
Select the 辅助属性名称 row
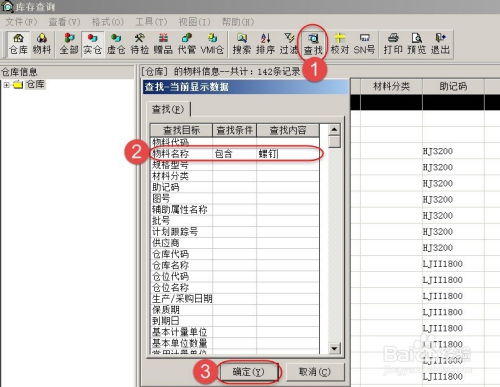tap(235, 209)
